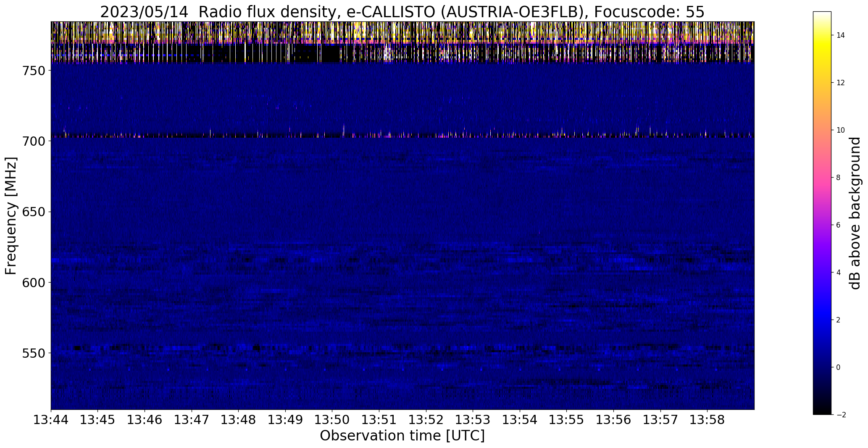Click the 13:58 time tick label
The width and height of the screenshot is (868, 448).
[708, 420]
